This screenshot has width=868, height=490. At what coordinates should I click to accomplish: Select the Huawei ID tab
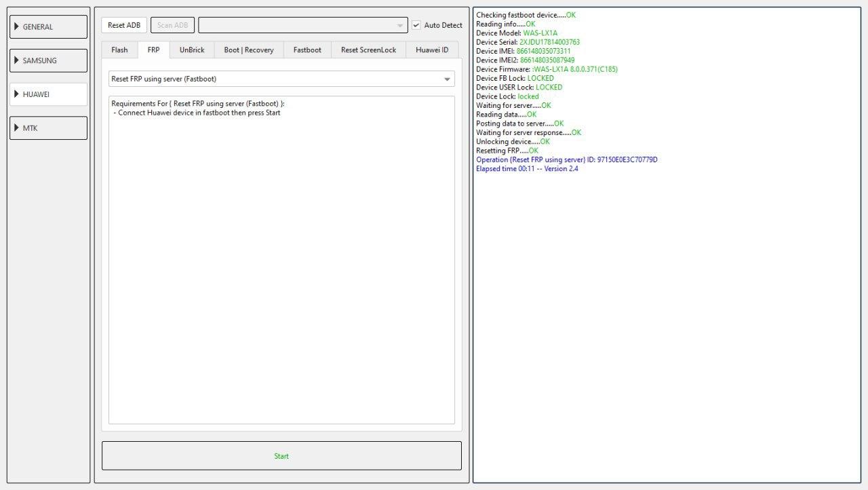(432, 50)
